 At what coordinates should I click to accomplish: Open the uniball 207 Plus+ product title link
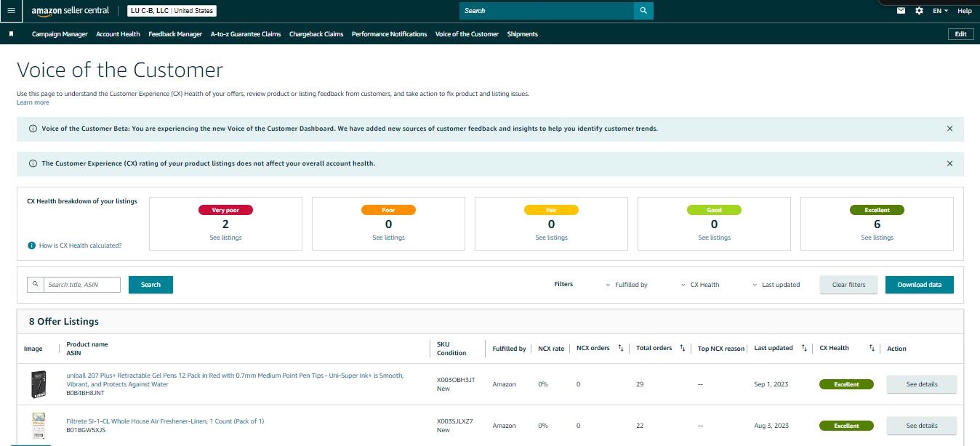pyautogui.click(x=235, y=380)
